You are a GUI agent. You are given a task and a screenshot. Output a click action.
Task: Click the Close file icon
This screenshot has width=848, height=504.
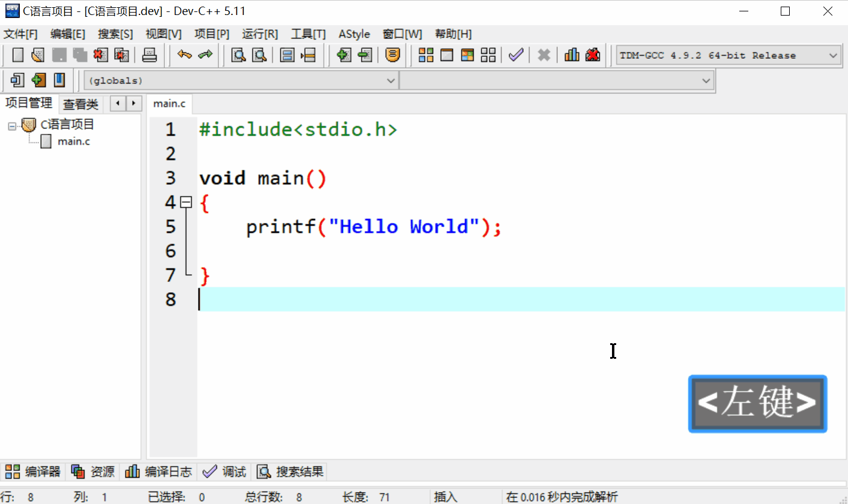(x=100, y=55)
